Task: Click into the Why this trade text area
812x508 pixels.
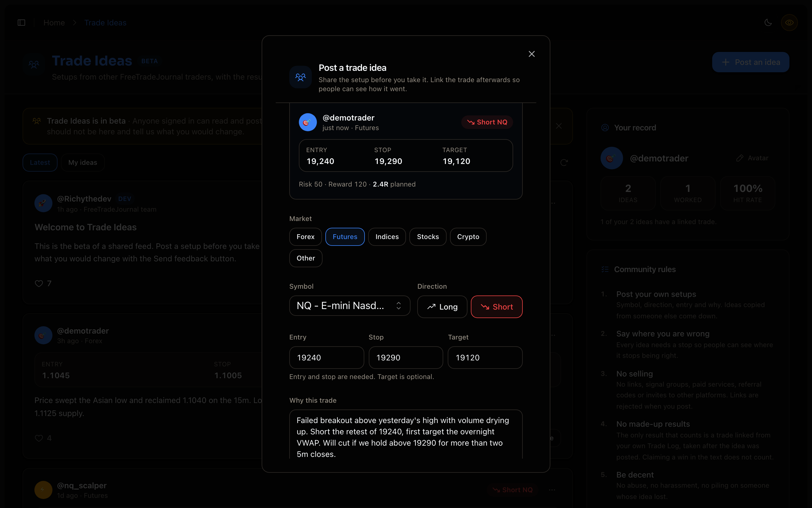Action: [406, 434]
